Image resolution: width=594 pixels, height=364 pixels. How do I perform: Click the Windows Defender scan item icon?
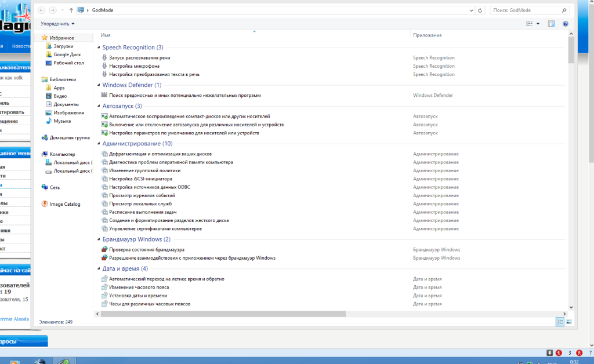point(104,95)
